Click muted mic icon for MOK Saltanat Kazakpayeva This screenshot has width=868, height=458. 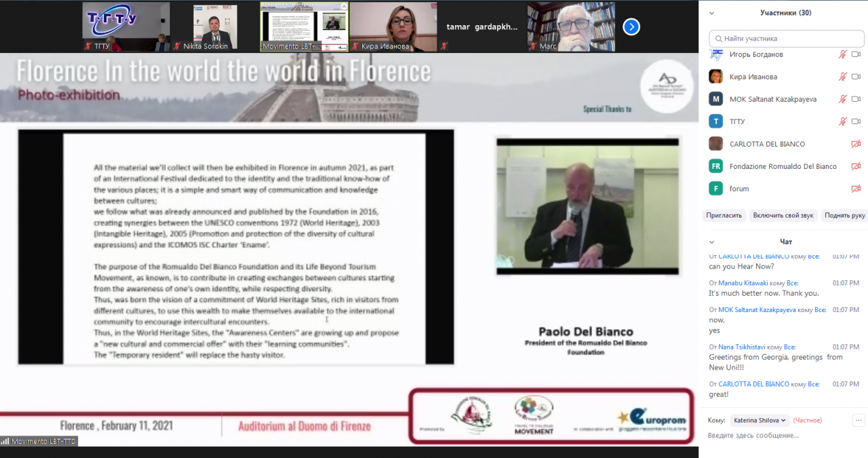(x=843, y=99)
